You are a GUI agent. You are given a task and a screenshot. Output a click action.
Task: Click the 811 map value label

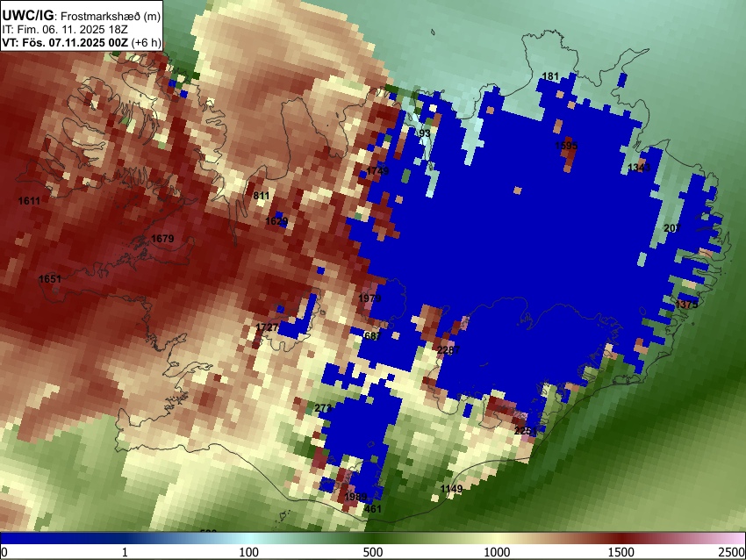[x=262, y=196]
